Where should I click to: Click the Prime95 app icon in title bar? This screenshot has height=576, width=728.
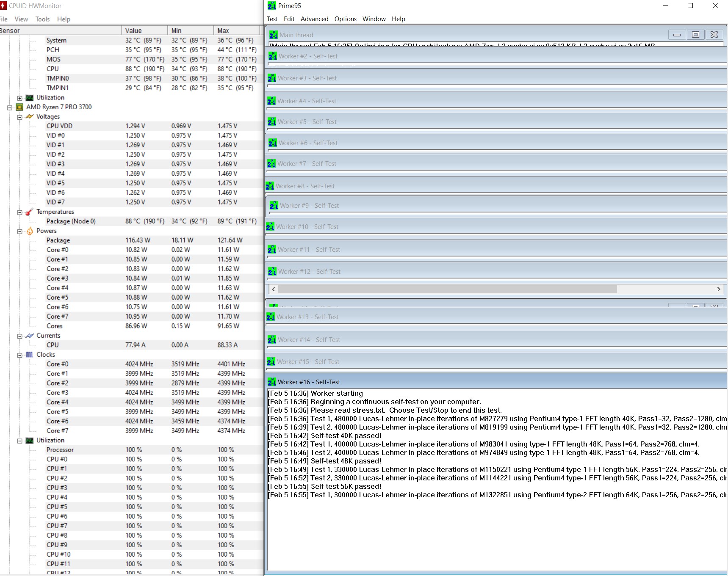271,6
